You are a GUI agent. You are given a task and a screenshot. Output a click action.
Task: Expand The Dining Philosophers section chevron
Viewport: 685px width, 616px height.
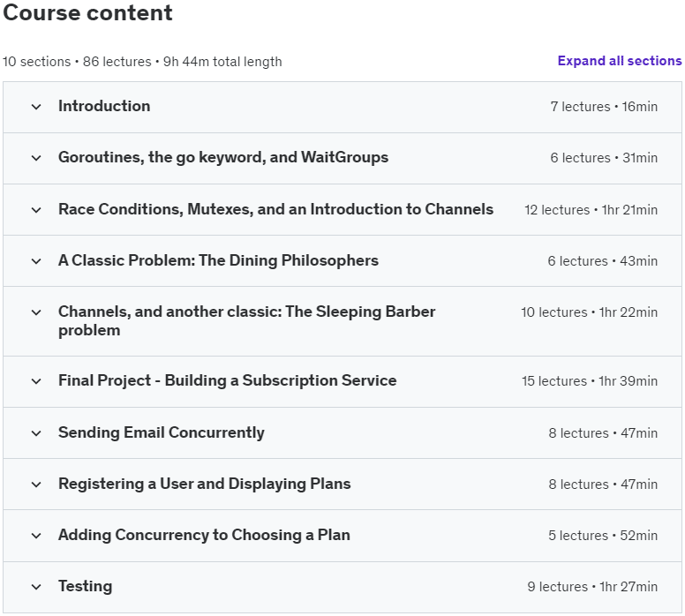36,261
